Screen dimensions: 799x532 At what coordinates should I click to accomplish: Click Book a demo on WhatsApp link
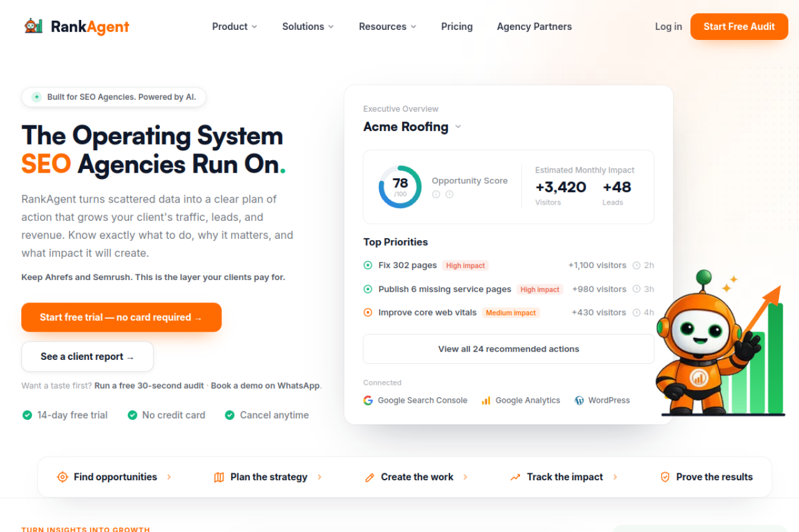click(x=265, y=385)
